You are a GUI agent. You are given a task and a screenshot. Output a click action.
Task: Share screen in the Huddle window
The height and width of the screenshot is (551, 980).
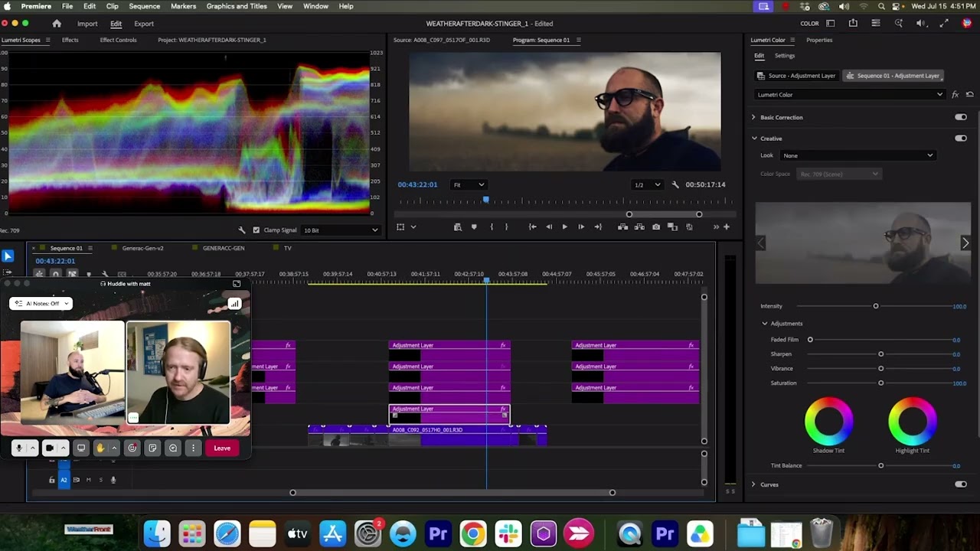coord(81,448)
